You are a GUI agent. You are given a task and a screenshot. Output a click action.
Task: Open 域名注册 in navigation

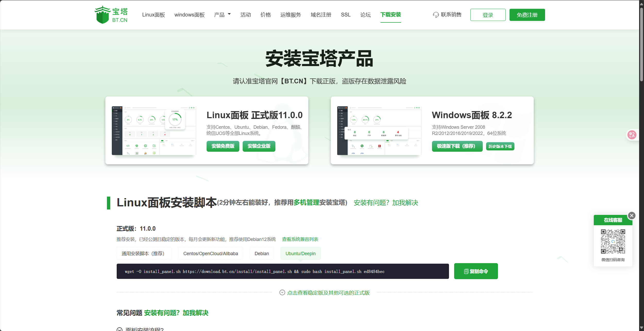[x=321, y=15]
